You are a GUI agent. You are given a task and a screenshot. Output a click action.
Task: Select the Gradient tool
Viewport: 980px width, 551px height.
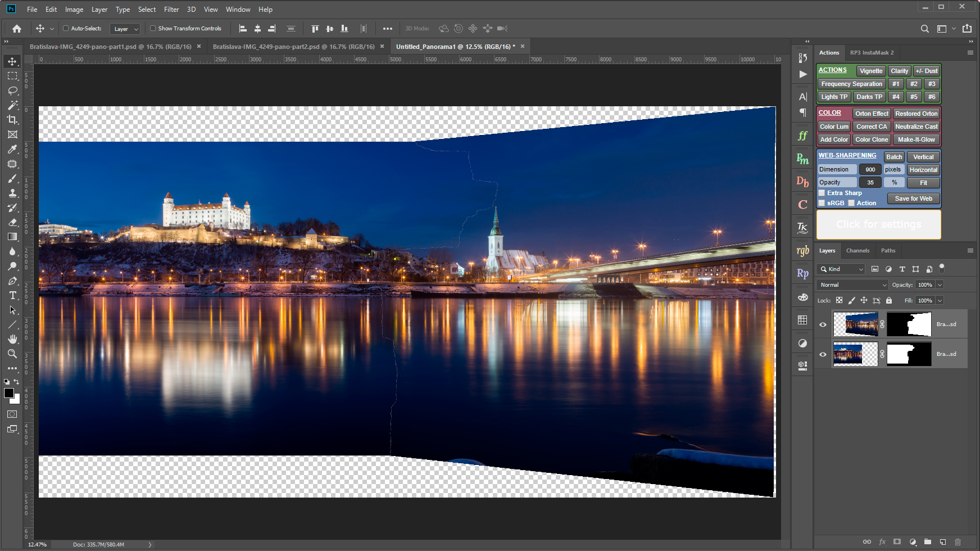click(x=12, y=237)
